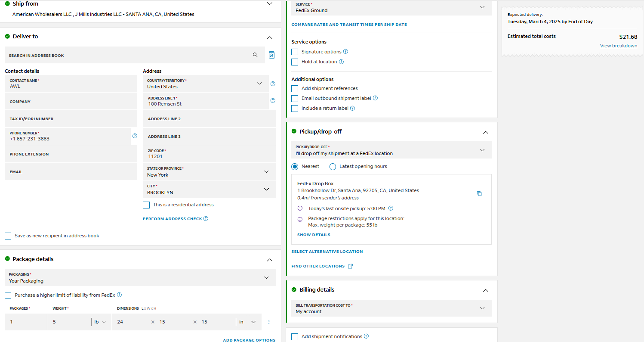This screenshot has height=342, width=644.
Task: Click info icon beside package restrictions
Action: point(300,219)
